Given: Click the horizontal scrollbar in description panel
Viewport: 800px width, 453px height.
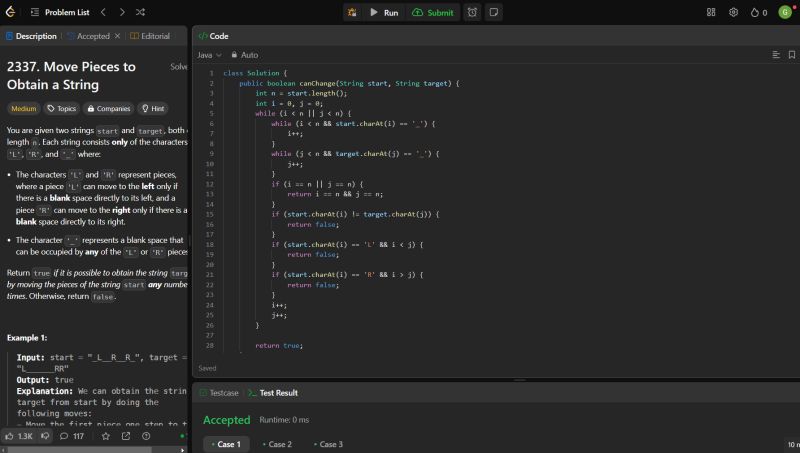Looking at the screenshot, I should (x=79, y=450).
